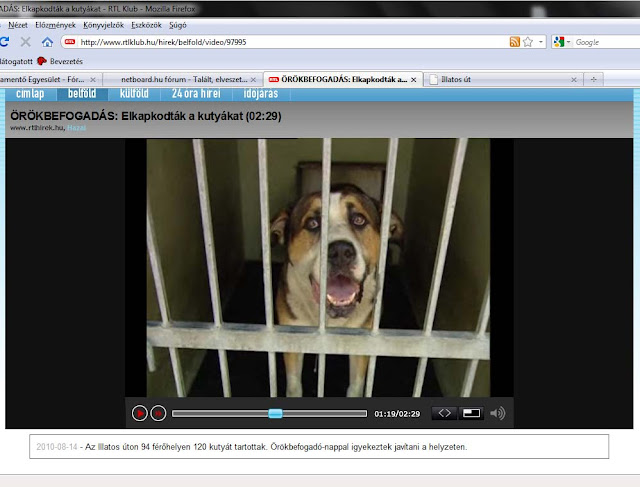Mute the video with the speaker icon
Viewport: 640px width, 487px height.
click(498, 413)
